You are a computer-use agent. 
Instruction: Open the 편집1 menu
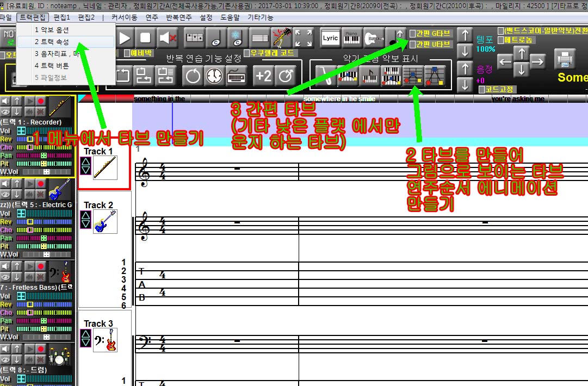pyautogui.click(x=61, y=17)
